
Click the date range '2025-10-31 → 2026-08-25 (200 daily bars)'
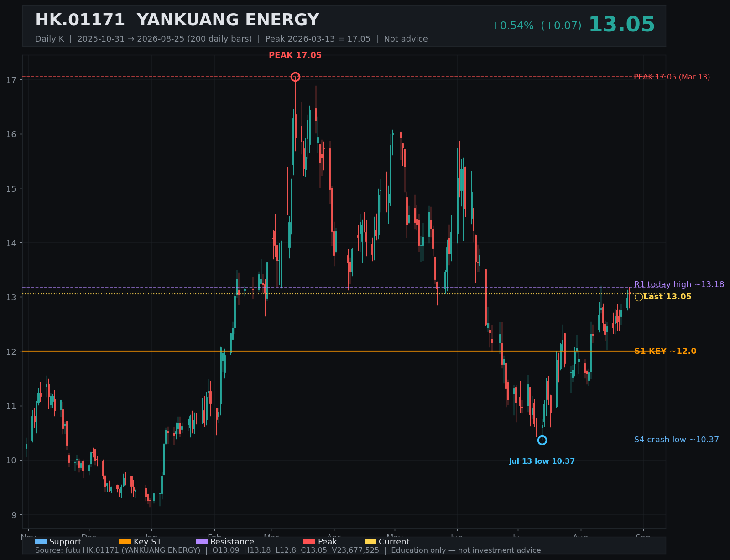tap(165, 39)
